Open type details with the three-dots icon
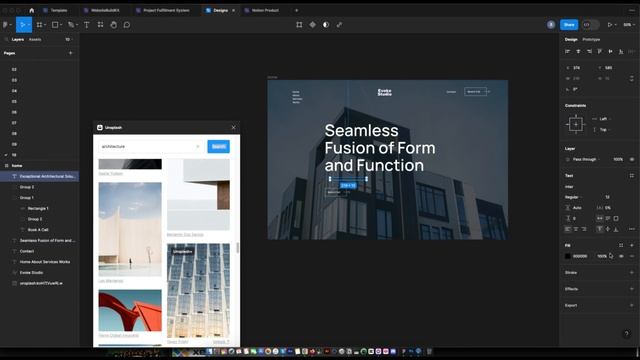Viewport: 640px width, 360px height. (x=631, y=229)
